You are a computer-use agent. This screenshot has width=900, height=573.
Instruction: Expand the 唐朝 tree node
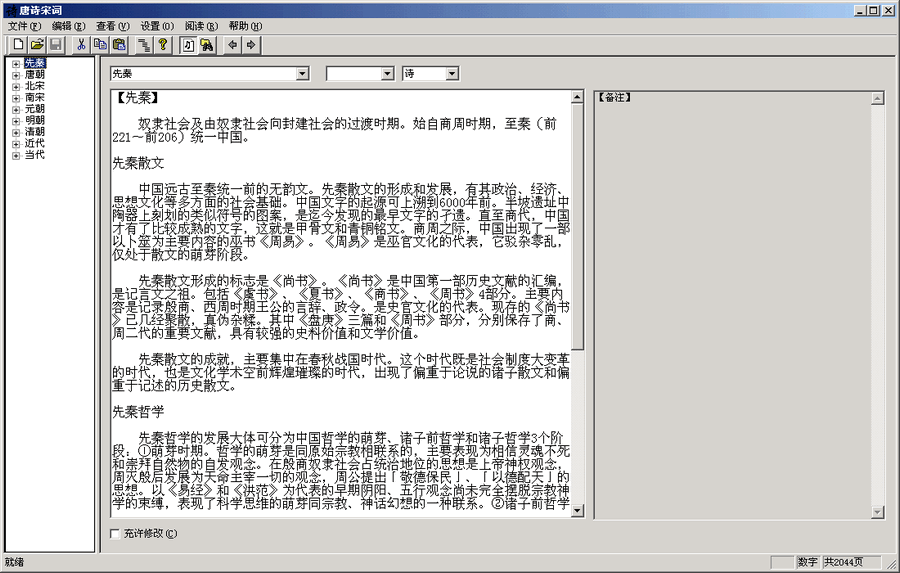pyautogui.click(x=16, y=75)
